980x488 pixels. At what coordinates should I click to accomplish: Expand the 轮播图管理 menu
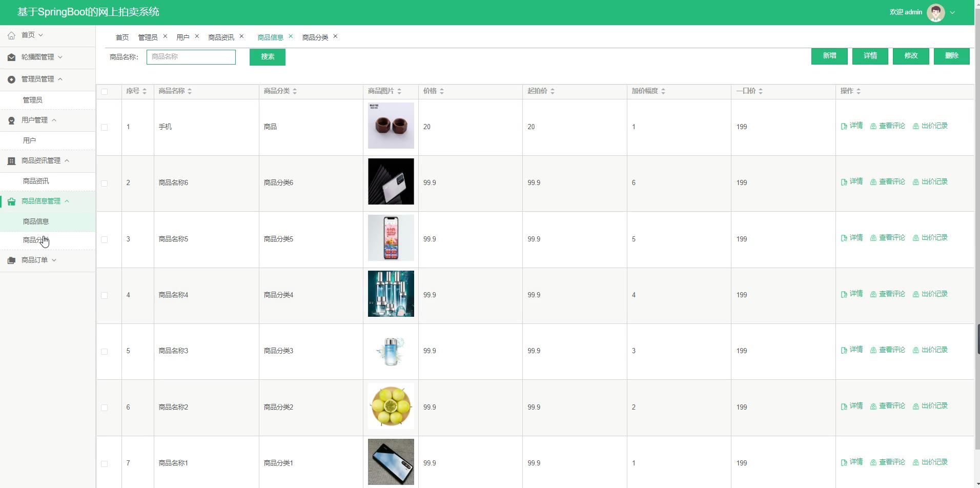[x=48, y=57]
